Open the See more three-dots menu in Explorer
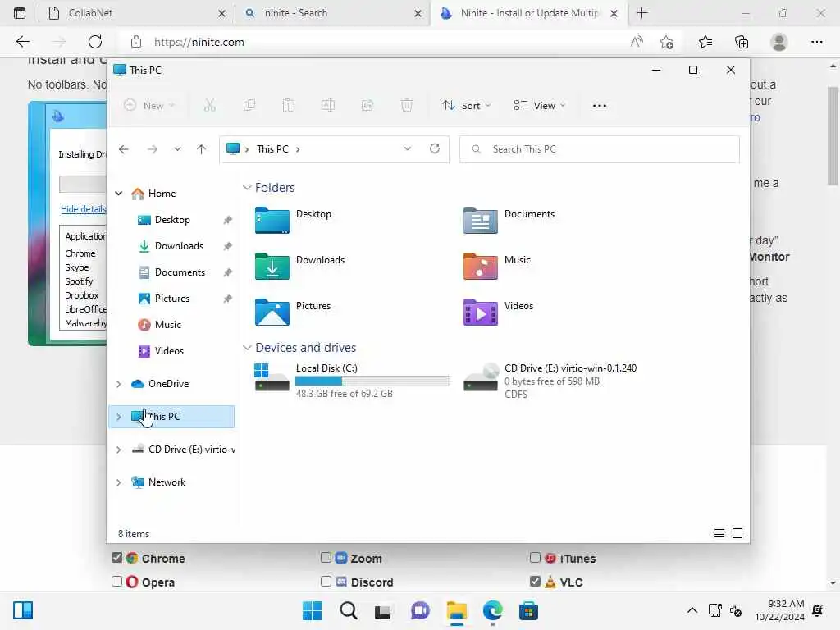The height and width of the screenshot is (630, 840). coord(600,106)
